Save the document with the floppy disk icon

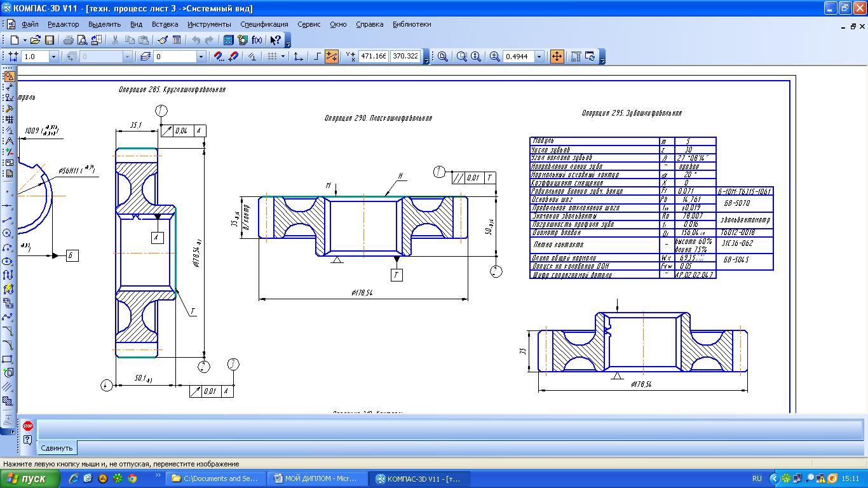49,39
